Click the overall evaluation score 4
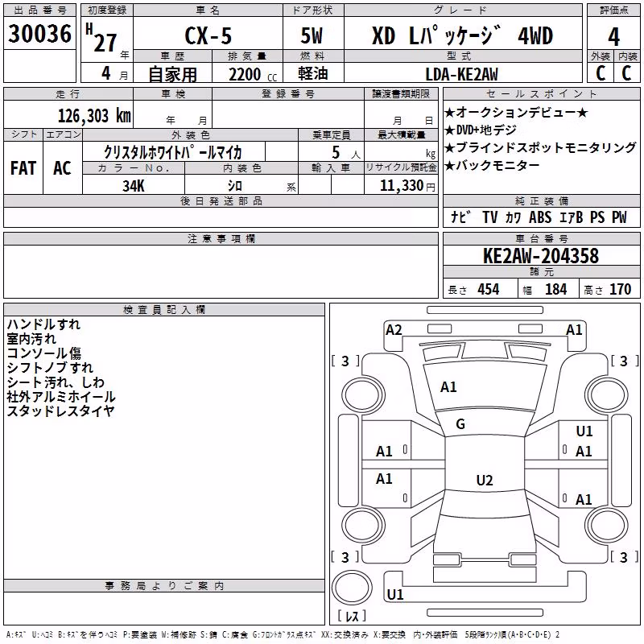 point(613,37)
